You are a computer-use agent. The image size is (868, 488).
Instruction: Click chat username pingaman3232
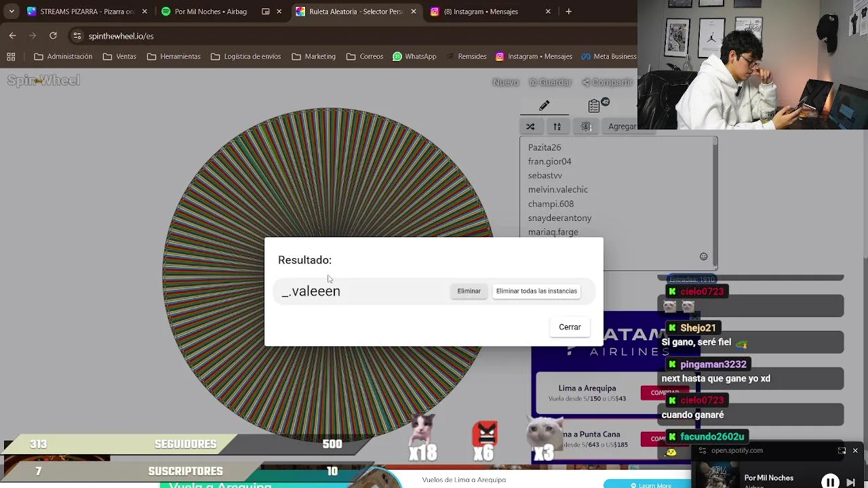713,364
